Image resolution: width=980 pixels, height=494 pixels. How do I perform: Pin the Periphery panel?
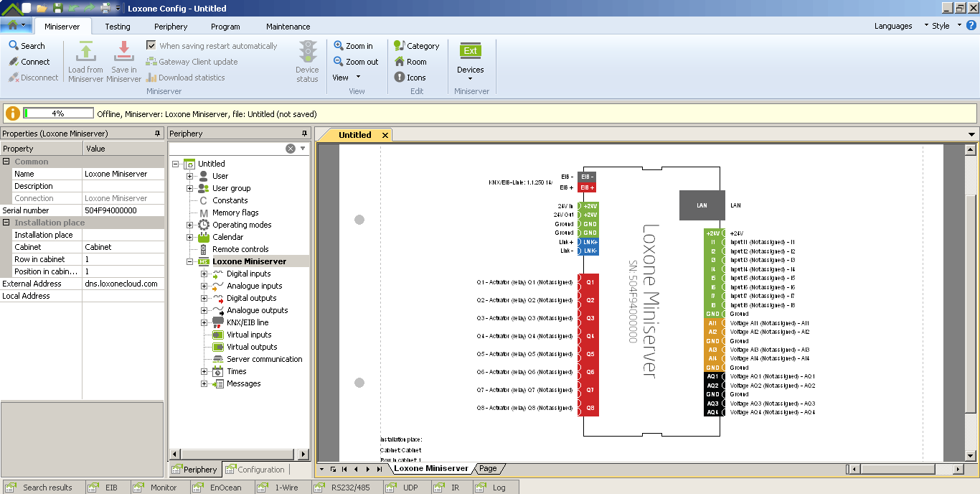pyautogui.click(x=304, y=134)
